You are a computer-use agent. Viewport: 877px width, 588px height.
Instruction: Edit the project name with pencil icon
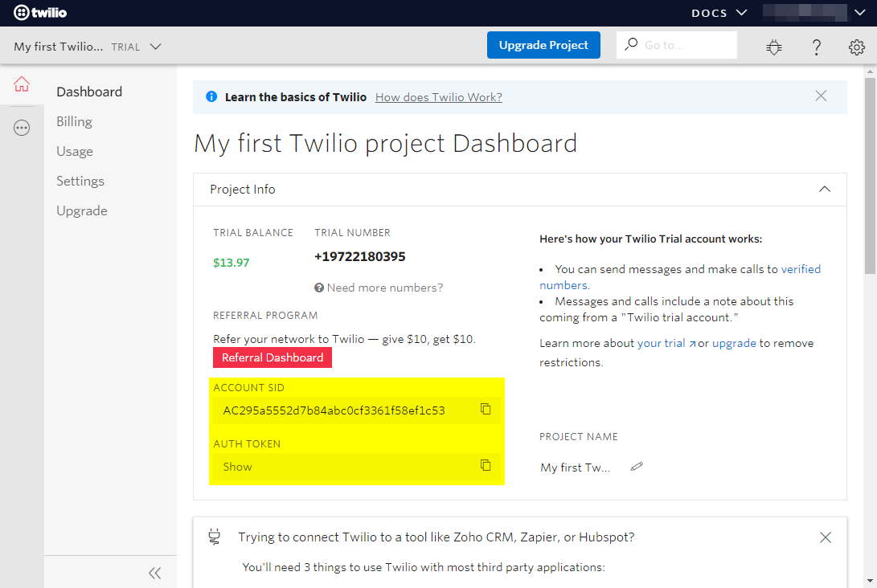pyautogui.click(x=637, y=467)
